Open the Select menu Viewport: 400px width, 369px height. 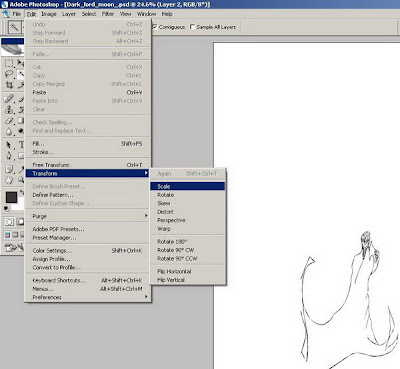89,14
